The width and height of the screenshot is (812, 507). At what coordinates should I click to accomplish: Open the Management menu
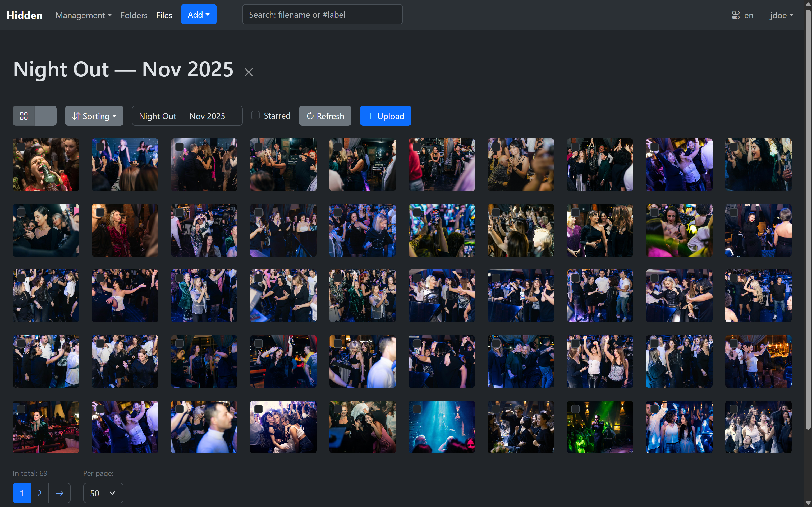point(83,15)
